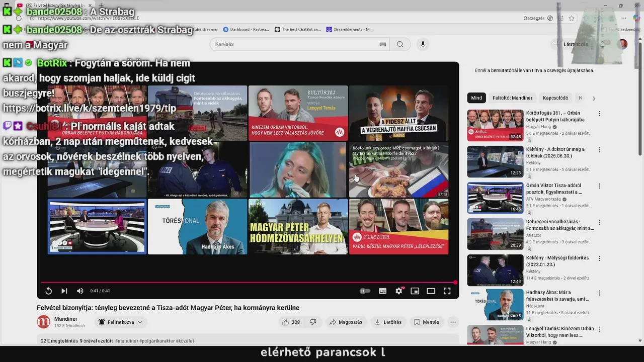Select Feltöltő: Mandiner filter chip
The height and width of the screenshot is (362, 644).
tap(512, 98)
